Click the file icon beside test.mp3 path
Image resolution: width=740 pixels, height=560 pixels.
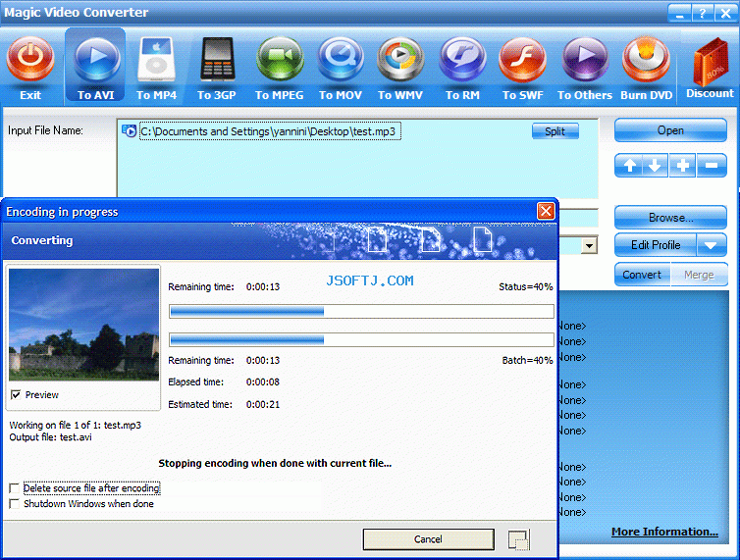click(129, 130)
